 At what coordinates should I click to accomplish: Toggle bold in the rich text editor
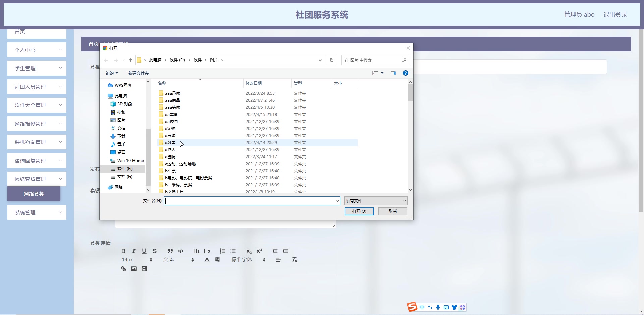click(123, 251)
